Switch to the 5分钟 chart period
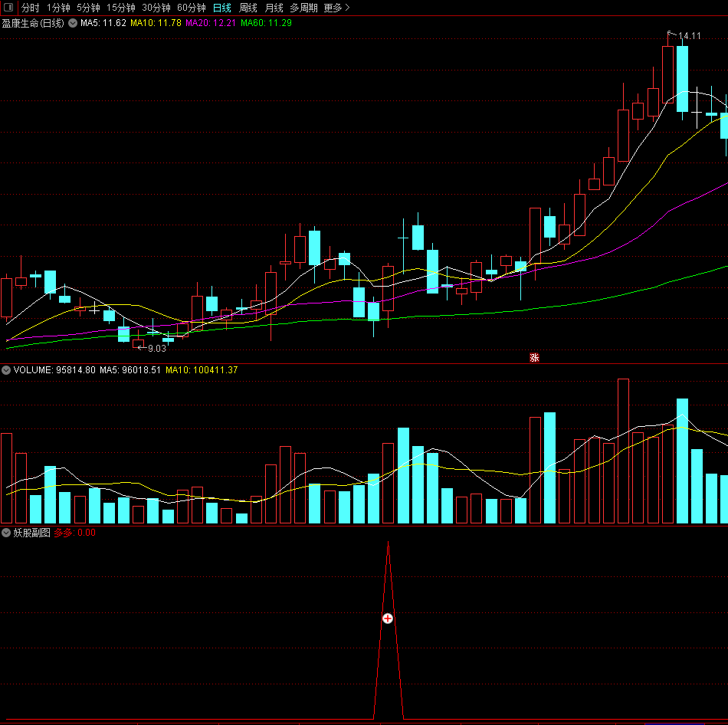The image size is (728, 725). [x=88, y=8]
